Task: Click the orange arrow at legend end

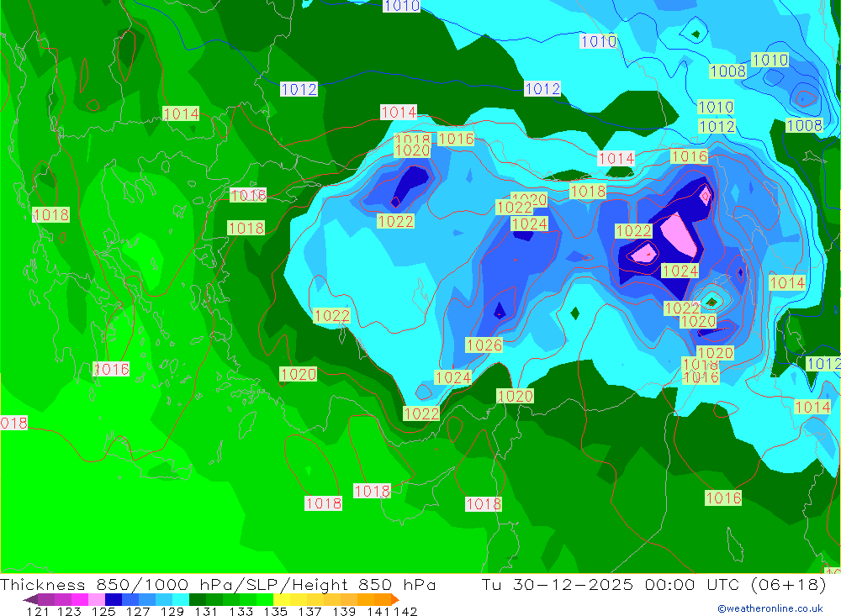Action: click(x=394, y=599)
